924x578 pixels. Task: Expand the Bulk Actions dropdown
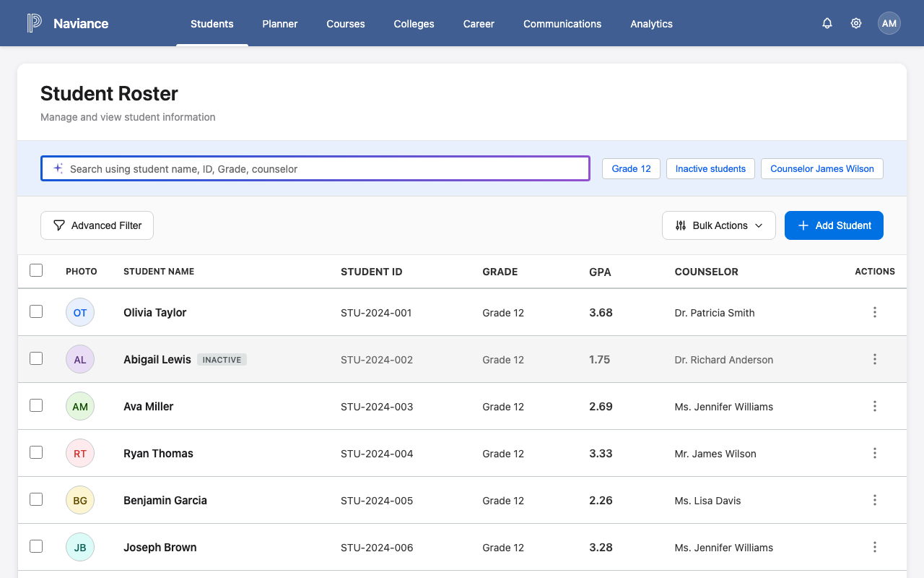(x=718, y=225)
